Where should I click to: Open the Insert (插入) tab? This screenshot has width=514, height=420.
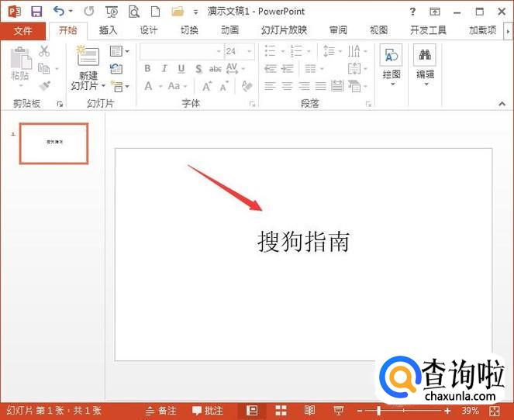coord(109,30)
